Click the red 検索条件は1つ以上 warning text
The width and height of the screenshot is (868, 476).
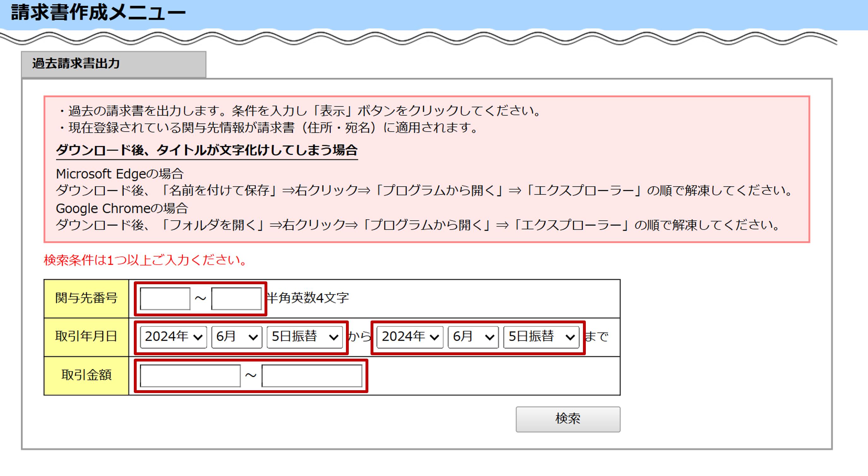pyautogui.click(x=146, y=260)
